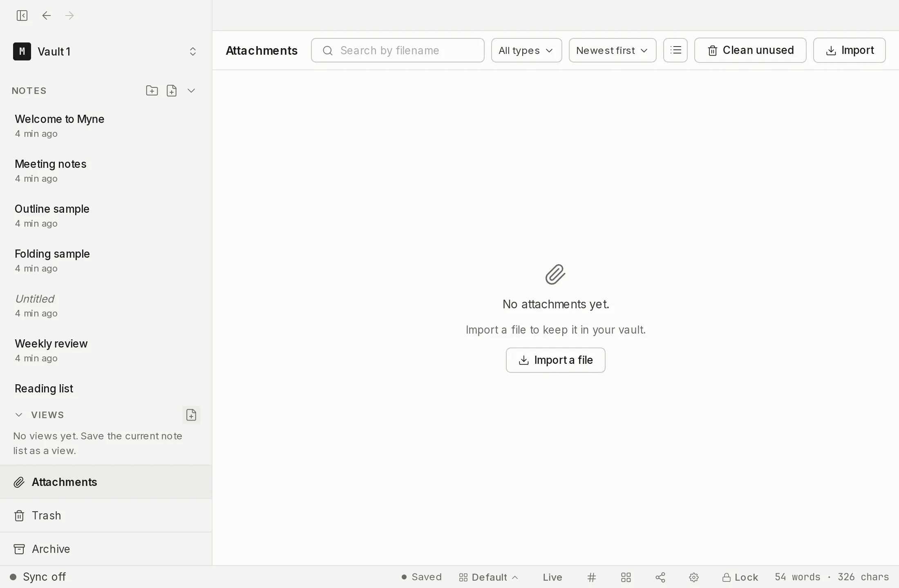
Task: Open the Default layout menu
Action: pos(489,577)
